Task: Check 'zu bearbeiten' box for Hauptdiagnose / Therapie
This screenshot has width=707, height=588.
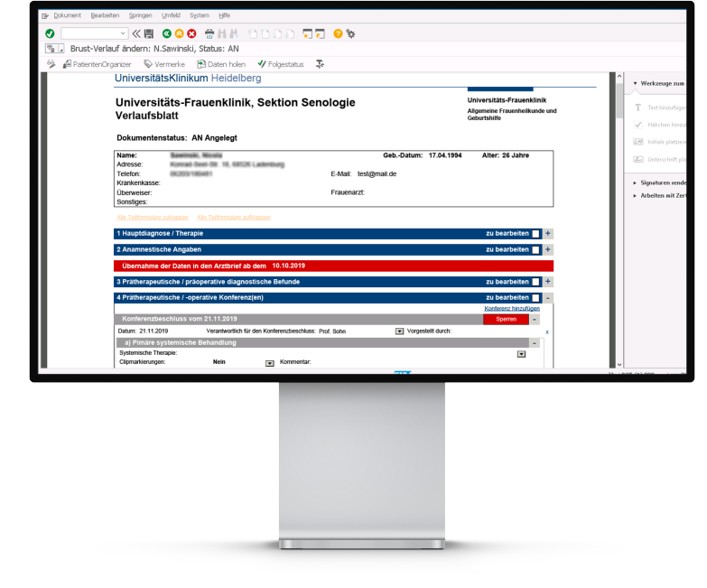Action: pos(535,234)
